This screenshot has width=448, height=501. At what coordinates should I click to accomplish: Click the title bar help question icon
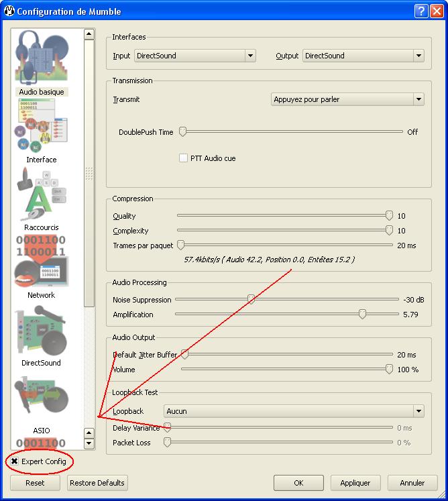421,11
